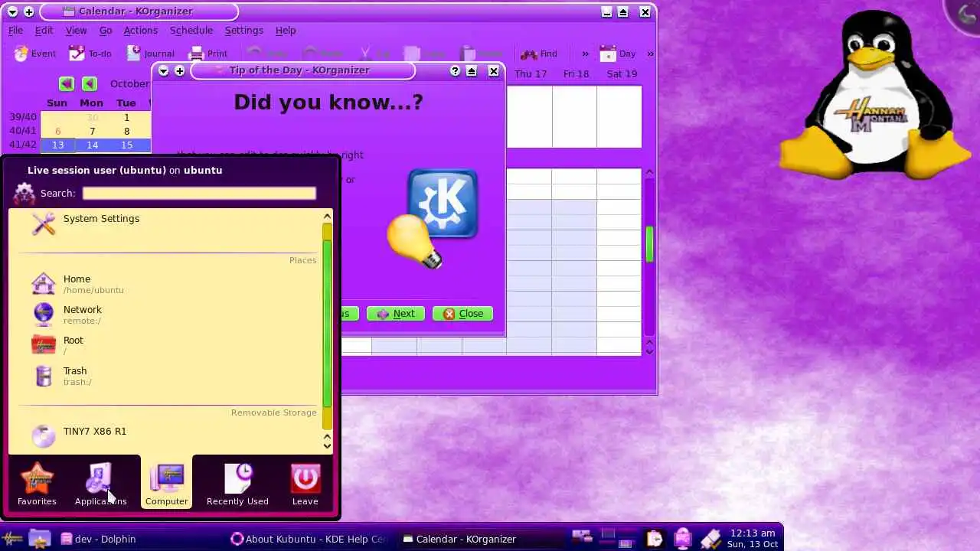Viewport: 980px width, 551px height.
Task: Click the launcher menu Search field
Action: (199, 194)
